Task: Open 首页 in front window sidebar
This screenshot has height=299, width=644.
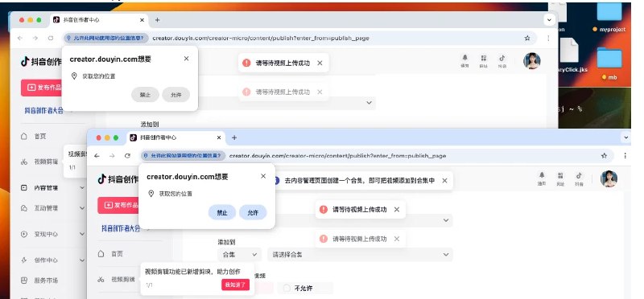Action: pos(117,254)
